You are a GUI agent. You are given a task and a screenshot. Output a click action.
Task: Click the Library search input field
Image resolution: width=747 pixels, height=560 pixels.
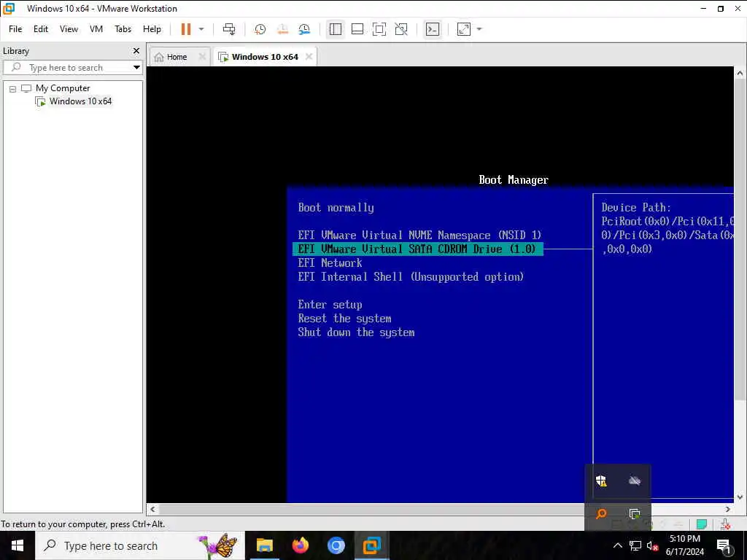71,68
